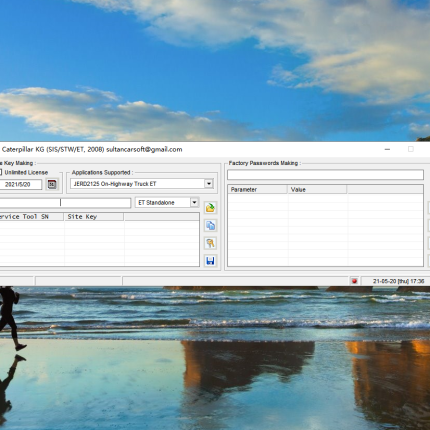Click the Value column header
Viewport: 430px width, 430px height.
tap(317, 189)
